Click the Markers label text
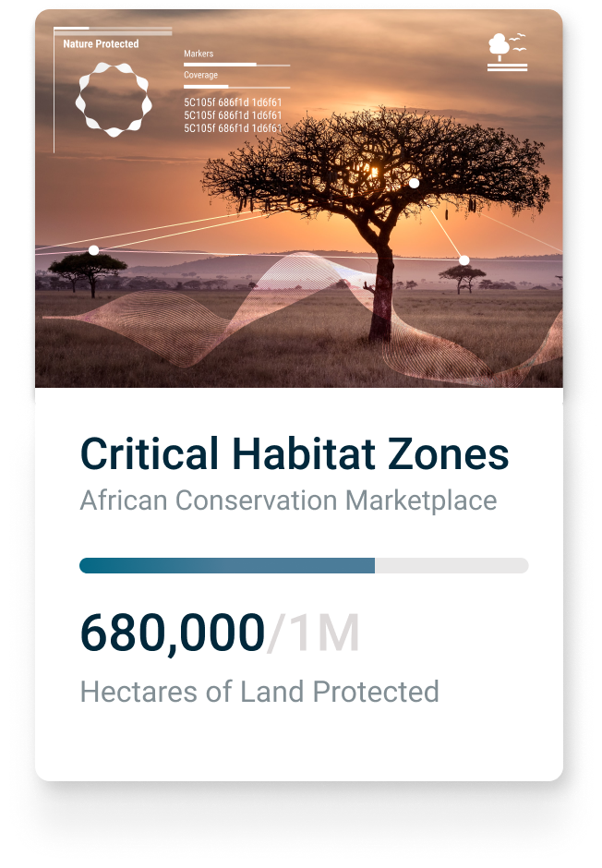 pos(199,54)
